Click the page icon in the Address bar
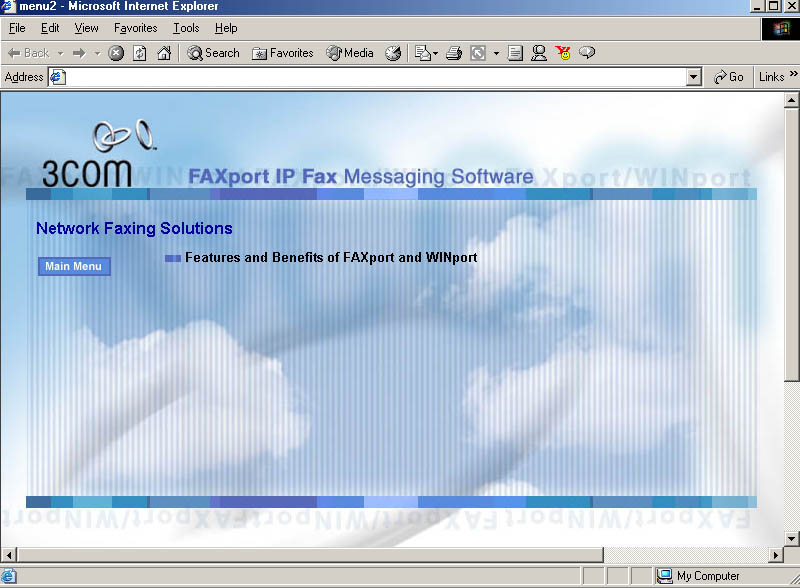Viewport: 800px width, 588px height. 58,77
